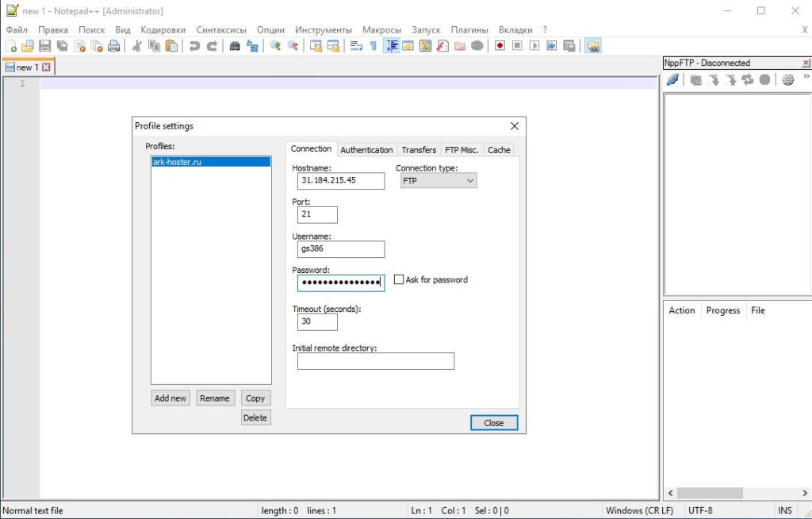Viewport: 812px width, 519px height.
Task: Click the Print toolbar icon
Action: point(114,46)
